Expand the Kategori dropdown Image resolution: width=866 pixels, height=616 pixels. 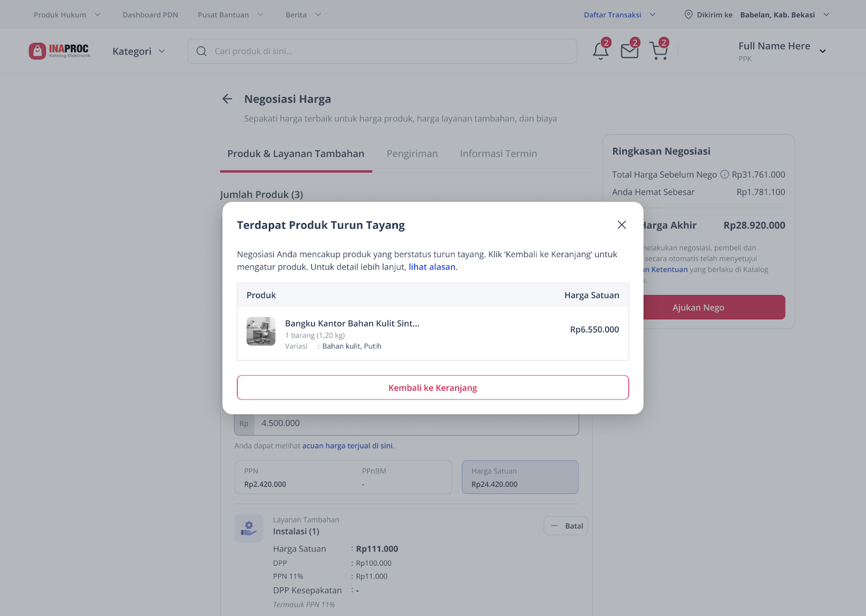(x=139, y=51)
